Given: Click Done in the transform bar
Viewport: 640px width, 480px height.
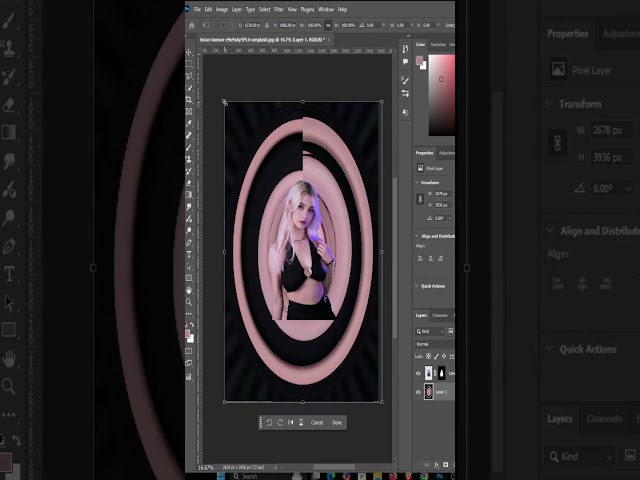Looking at the screenshot, I should pos(337,422).
